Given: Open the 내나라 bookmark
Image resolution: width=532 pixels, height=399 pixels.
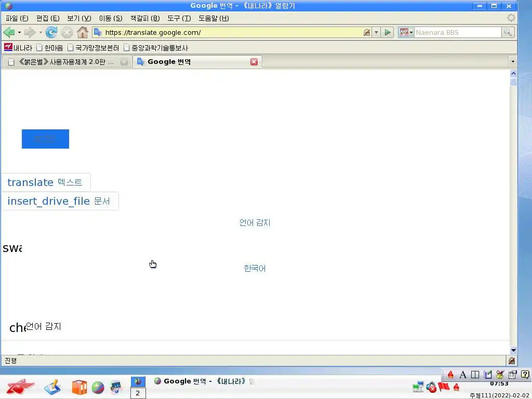Looking at the screenshot, I should [x=18, y=47].
